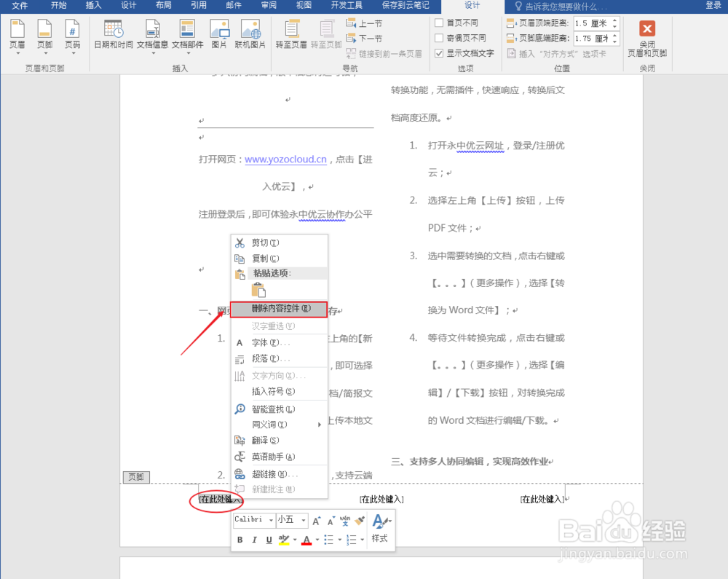Open Calibri font name dropdown
728x579 pixels.
(271, 520)
